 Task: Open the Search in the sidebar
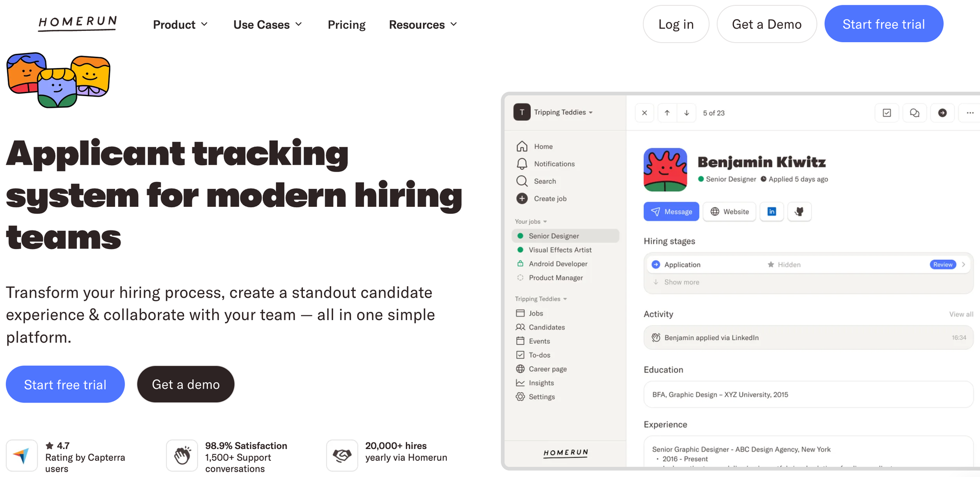pos(544,181)
